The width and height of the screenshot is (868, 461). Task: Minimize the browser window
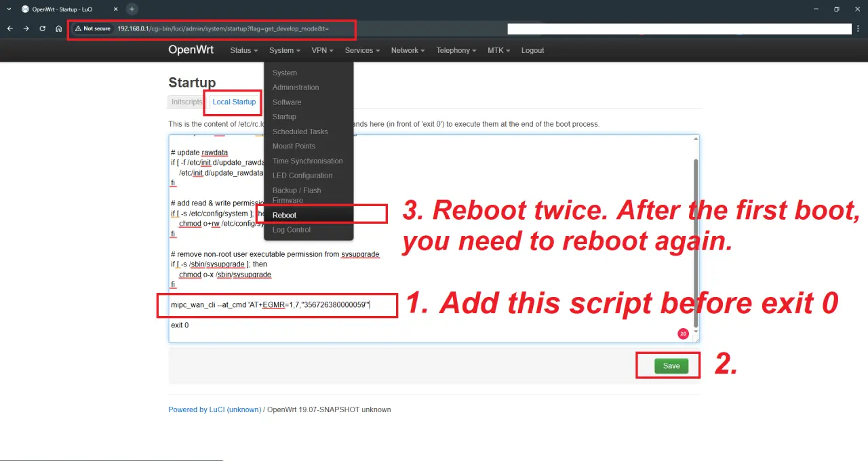click(x=817, y=9)
